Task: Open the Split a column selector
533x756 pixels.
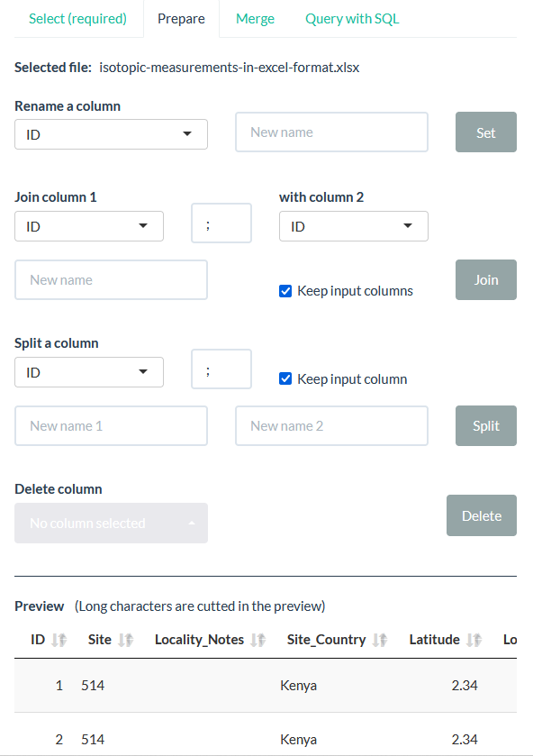Action: tap(88, 371)
